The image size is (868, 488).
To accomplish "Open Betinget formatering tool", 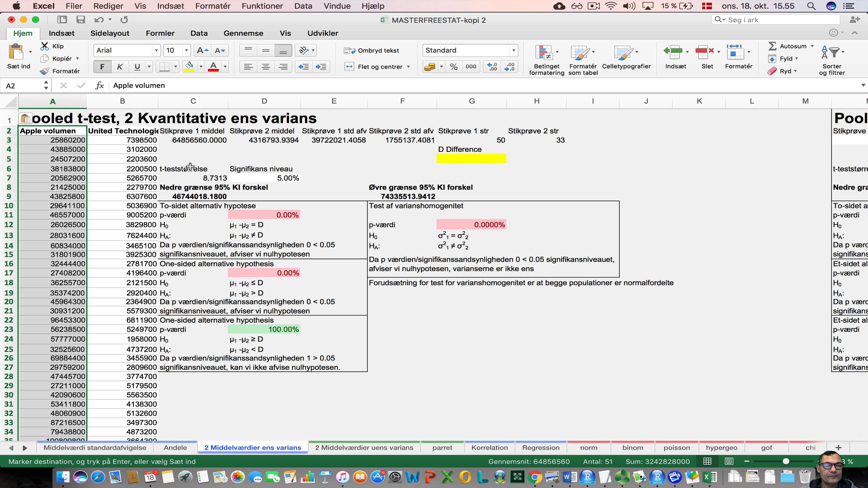I will [546, 60].
